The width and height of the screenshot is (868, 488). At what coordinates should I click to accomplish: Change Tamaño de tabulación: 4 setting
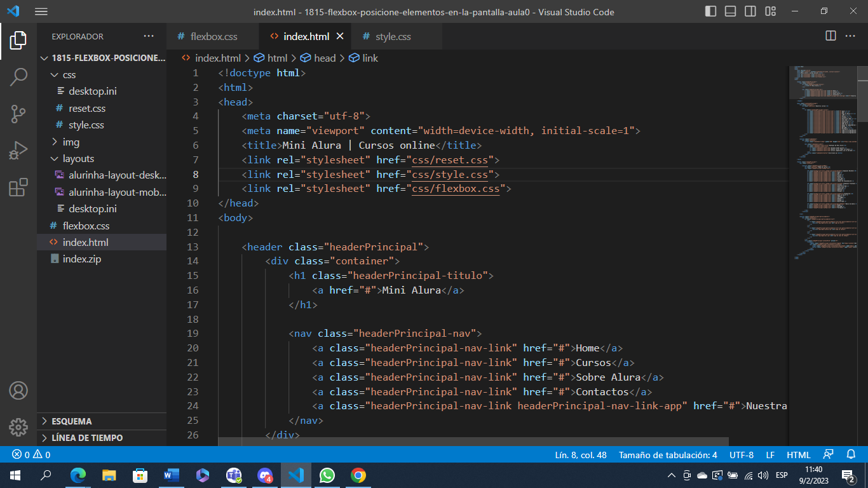click(x=668, y=455)
